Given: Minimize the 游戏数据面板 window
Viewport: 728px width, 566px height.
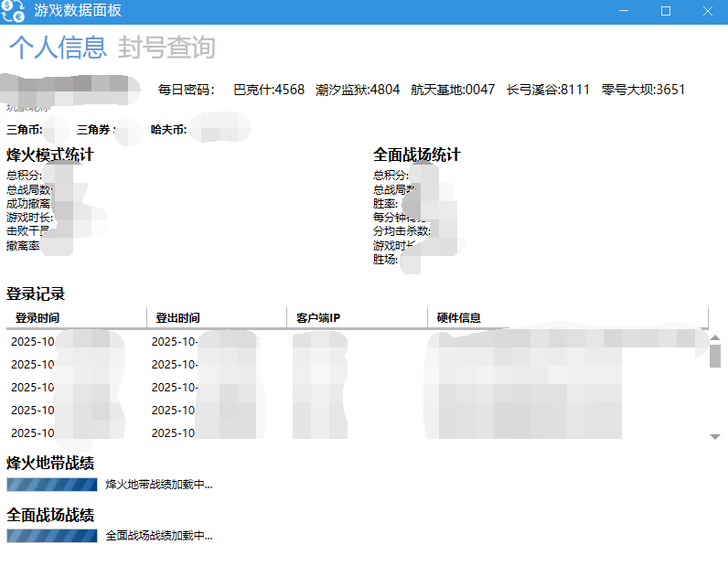Looking at the screenshot, I should [623, 11].
